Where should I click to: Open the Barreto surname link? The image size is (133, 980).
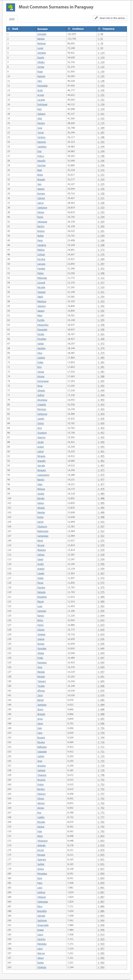pos(41,498)
